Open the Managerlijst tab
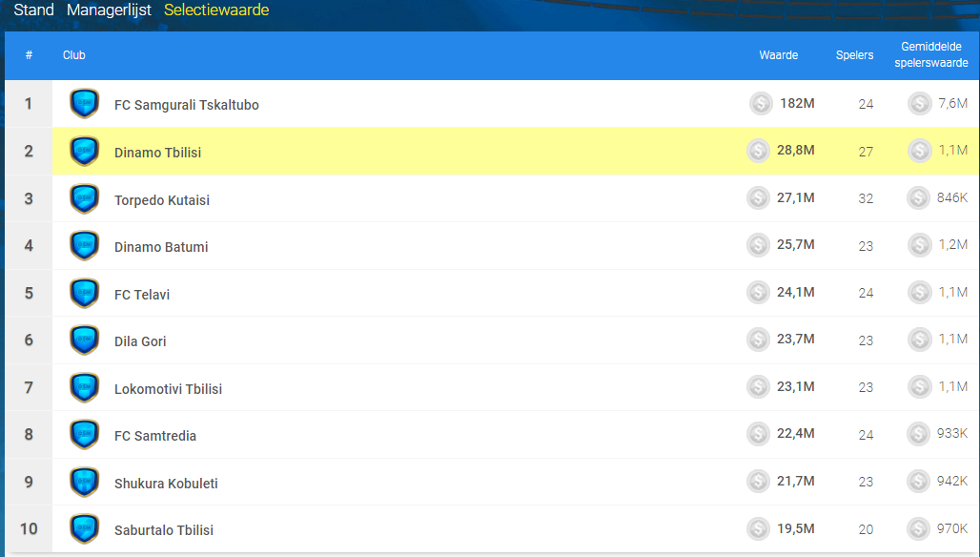The image size is (980, 557). click(x=109, y=10)
